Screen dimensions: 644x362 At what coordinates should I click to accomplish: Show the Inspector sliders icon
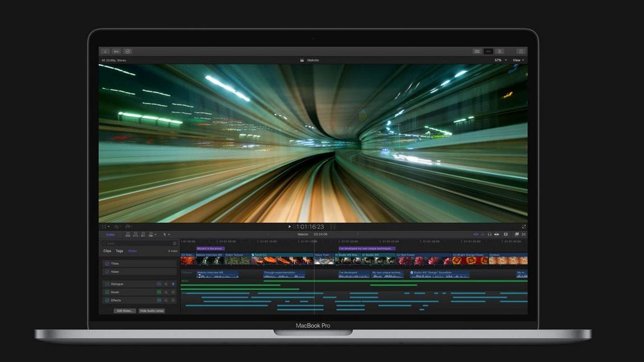point(500,51)
